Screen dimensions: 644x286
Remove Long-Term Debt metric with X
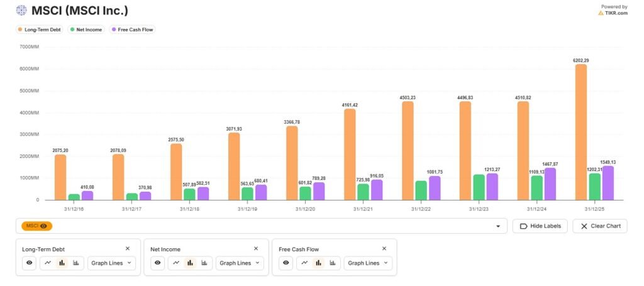tap(128, 249)
